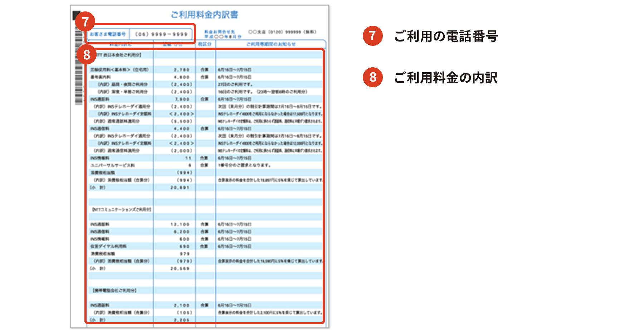Select the amount 7,900
The height and width of the screenshot is (330, 644).
[x=182, y=99]
